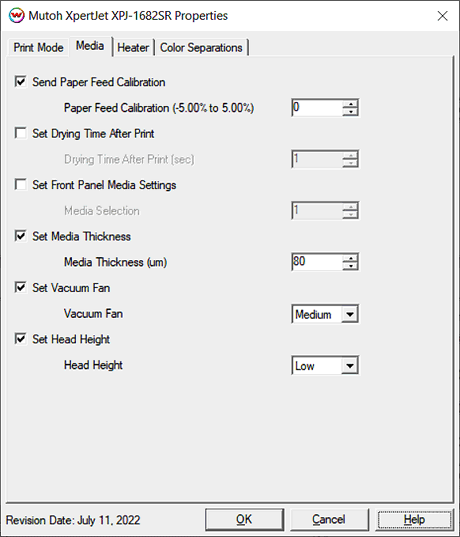Click the Media Thickness value field
This screenshot has height=537, width=460.
(x=317, y=262)
